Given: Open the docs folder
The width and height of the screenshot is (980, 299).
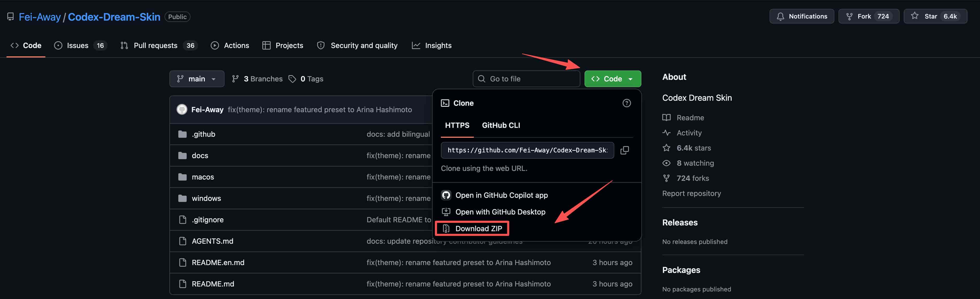Looking at the screenshot, I should (x=200, y=156).
